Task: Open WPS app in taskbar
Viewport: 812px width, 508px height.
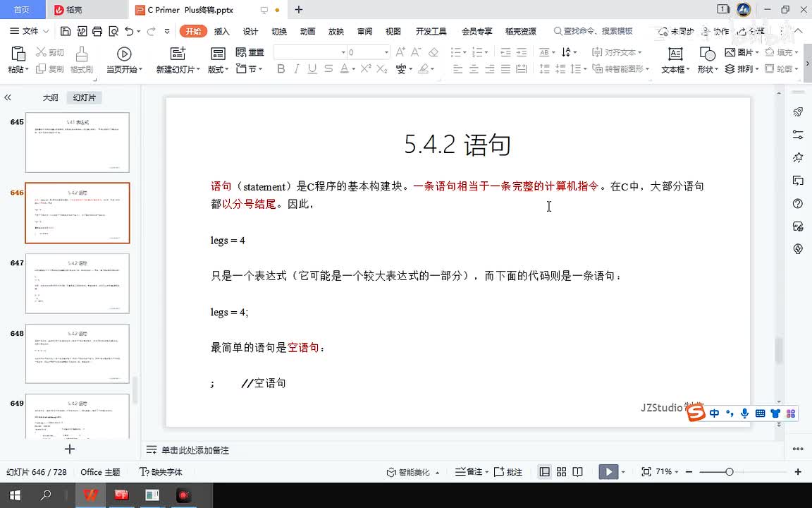Action: (91, 495)
